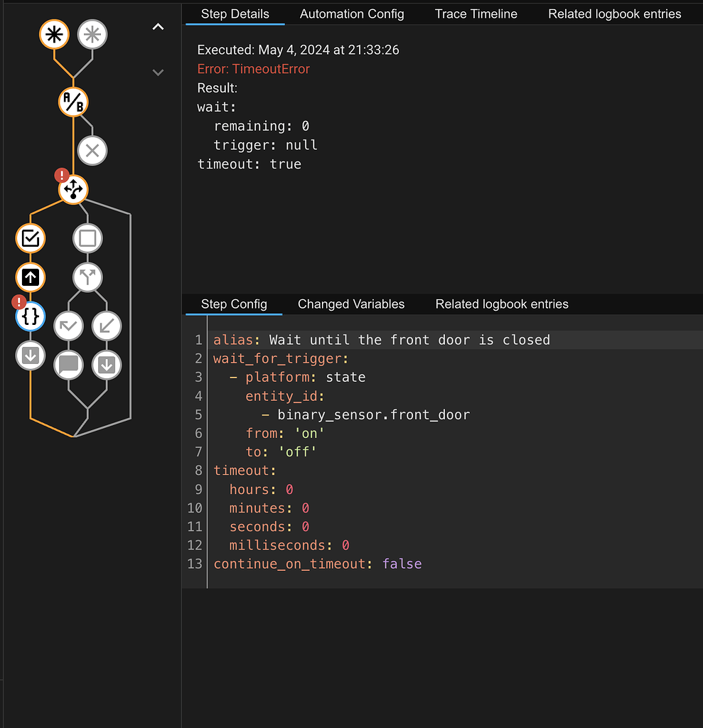The width and height of the screenshot is (703, 728).
Task: Open Related logbook entries in top tab bar
Action: point(614,14)
